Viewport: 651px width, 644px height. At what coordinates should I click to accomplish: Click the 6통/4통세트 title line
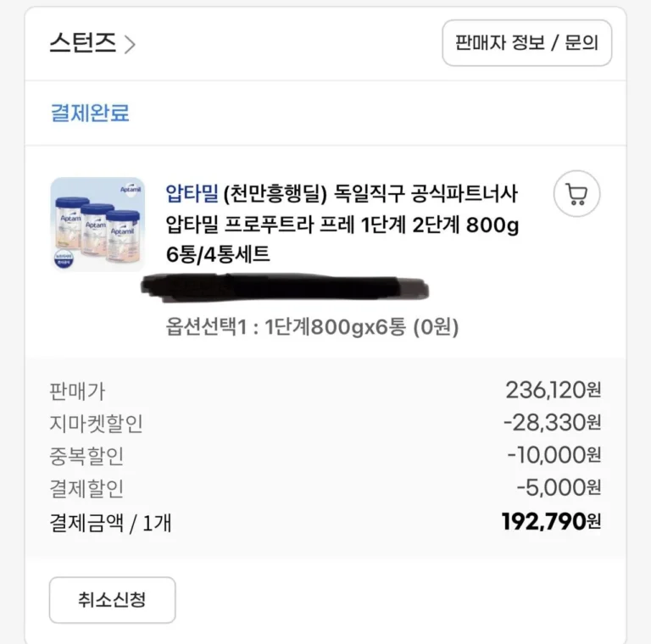(x=218, y=254)
